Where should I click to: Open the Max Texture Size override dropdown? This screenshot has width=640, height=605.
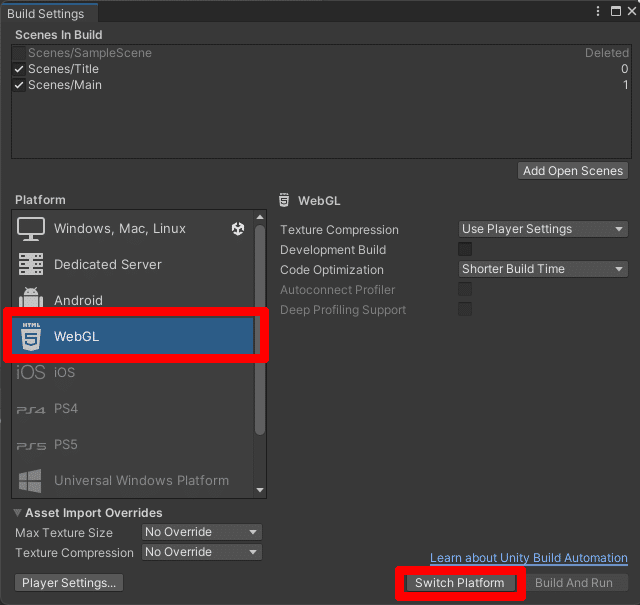point(202,532)
